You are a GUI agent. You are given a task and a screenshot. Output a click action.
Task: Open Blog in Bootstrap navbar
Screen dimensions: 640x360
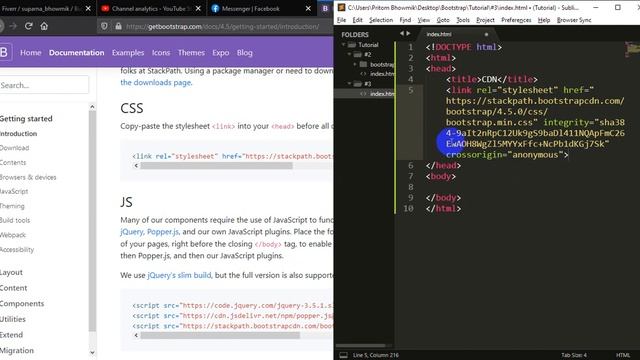244,53
